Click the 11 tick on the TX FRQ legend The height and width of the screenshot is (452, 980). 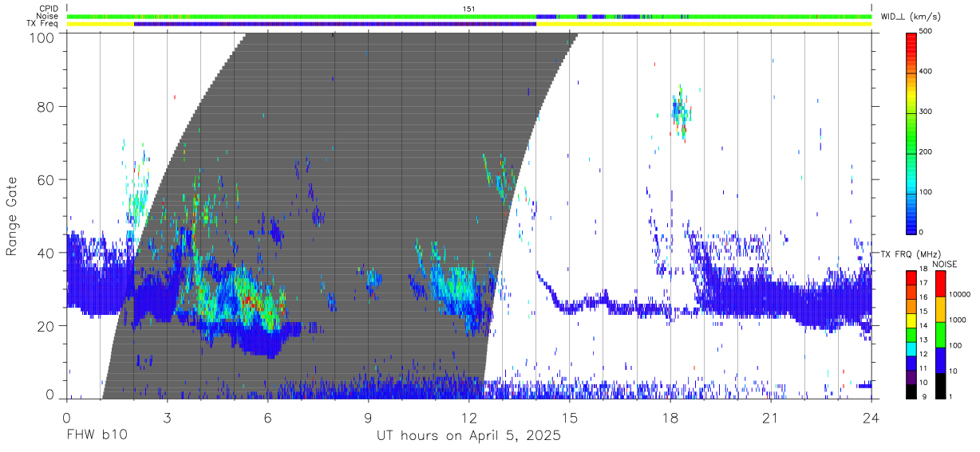(x=923, y=367)
